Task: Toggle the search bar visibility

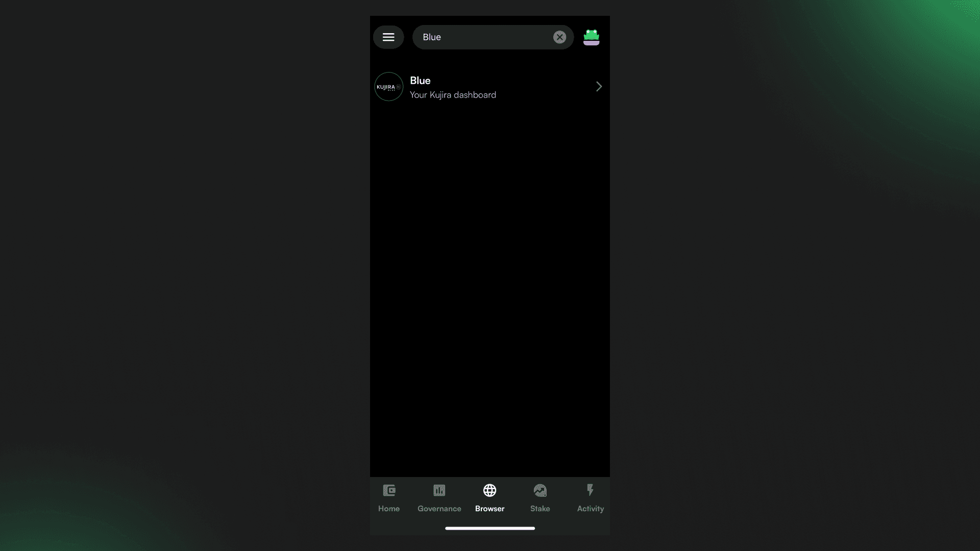Action: click(560, 37)
